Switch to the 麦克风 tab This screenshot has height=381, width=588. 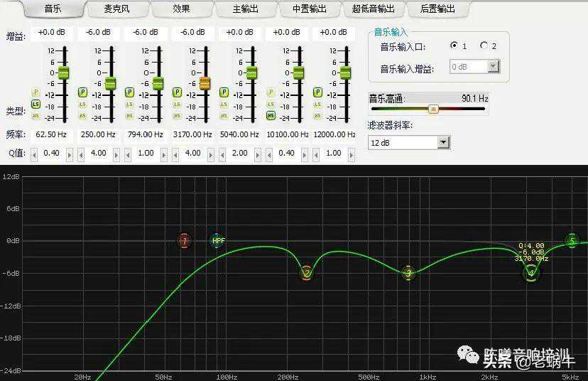(116, 9)
